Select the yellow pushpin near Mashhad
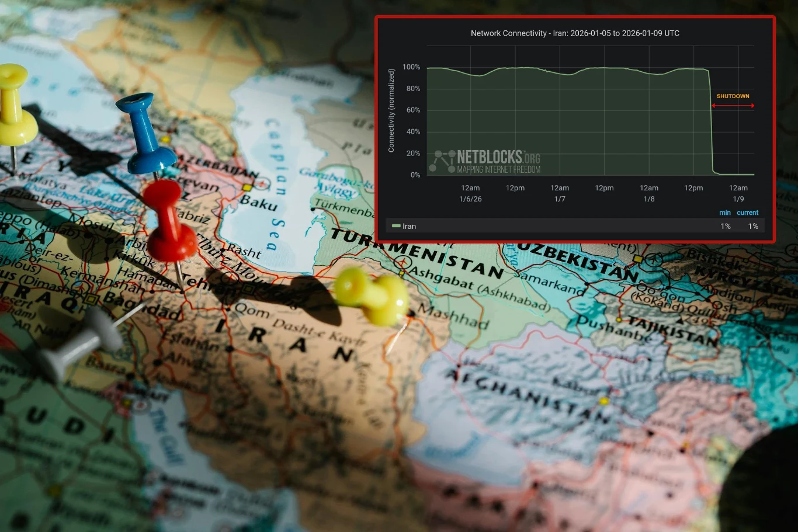Screen dimensions: 798x532 pos(373,295)
